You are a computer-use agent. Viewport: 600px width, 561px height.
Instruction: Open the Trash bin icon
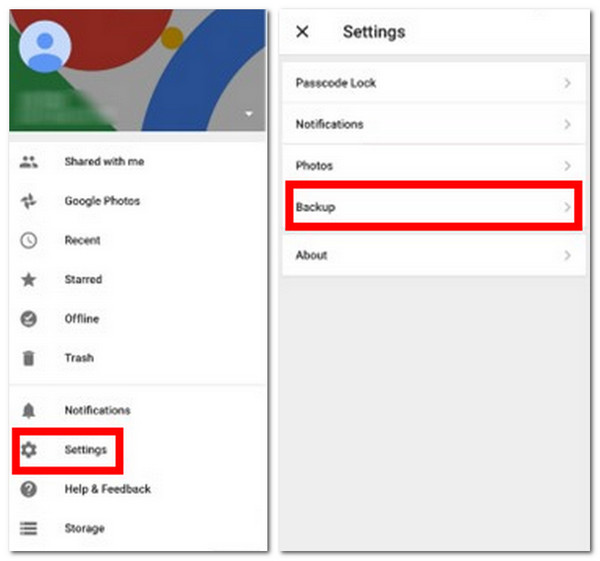pyautogui.click(x=29, y=358)
